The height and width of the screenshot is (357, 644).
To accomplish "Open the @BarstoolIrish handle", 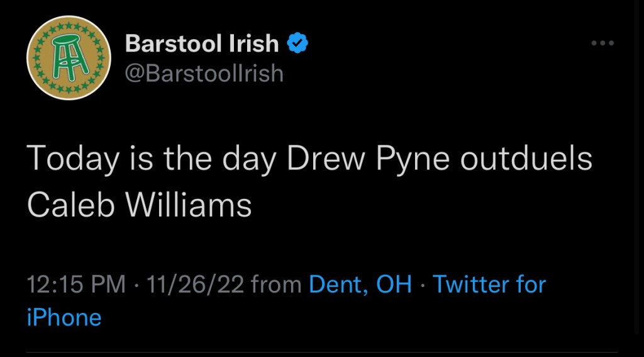I will click(x=204, y=74).
